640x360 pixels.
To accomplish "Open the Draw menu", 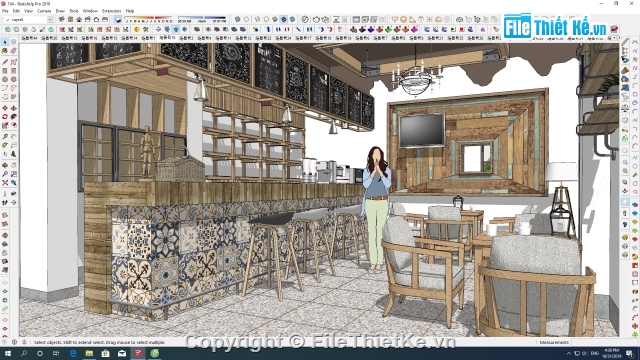I will tap(60, 11).
